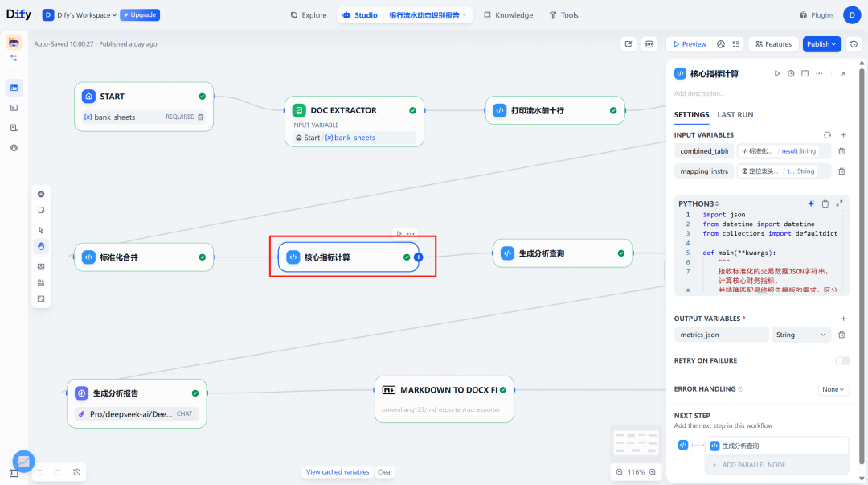Switch to the Last Run tab
This screenshot has width=868, height=485.
[735, 115]
